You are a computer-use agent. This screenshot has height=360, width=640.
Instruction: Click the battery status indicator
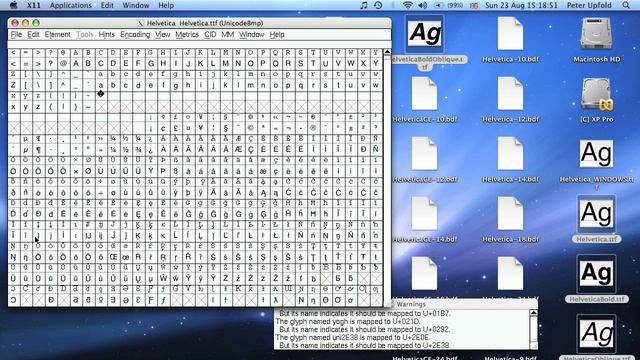448,5
